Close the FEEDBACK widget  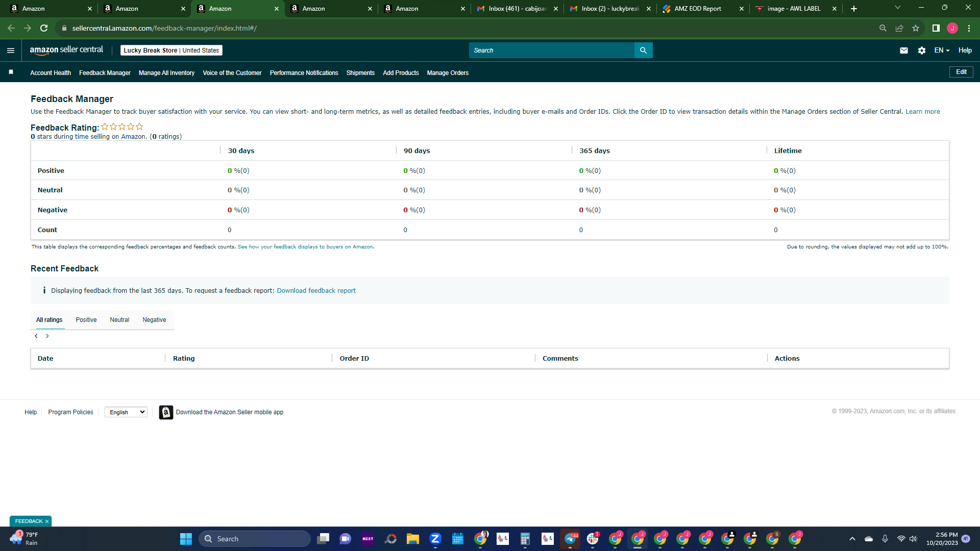(x=47, y=521)
